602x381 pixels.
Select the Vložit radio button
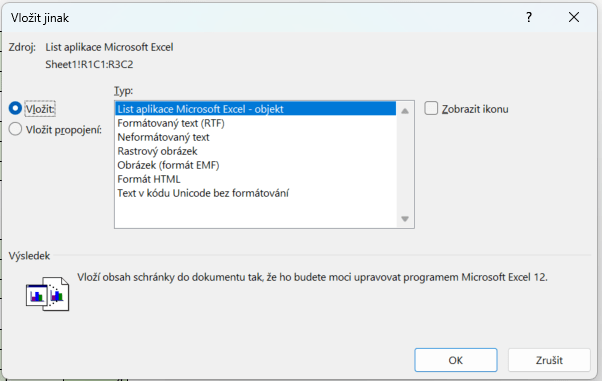coord(15,109)
